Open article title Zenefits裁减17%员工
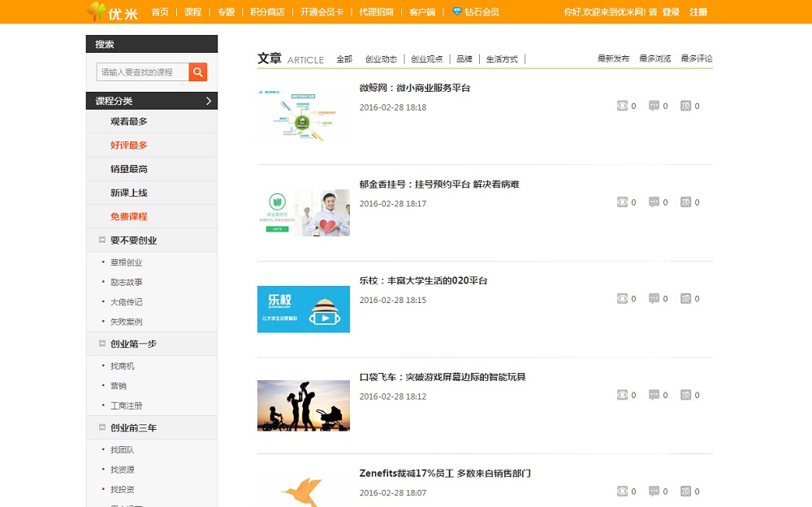This screenshot has width=812, height=507. click(445, 474)
